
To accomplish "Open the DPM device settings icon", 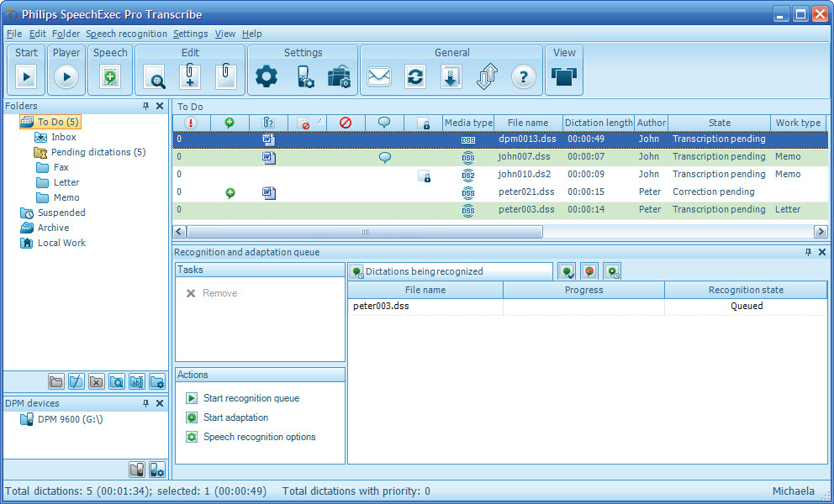I will point(305,76).
